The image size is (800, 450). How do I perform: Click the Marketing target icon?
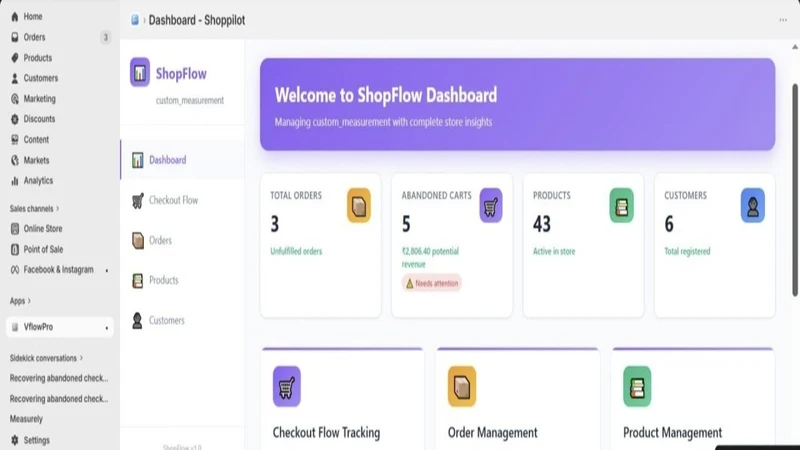(x=15, y=98)
